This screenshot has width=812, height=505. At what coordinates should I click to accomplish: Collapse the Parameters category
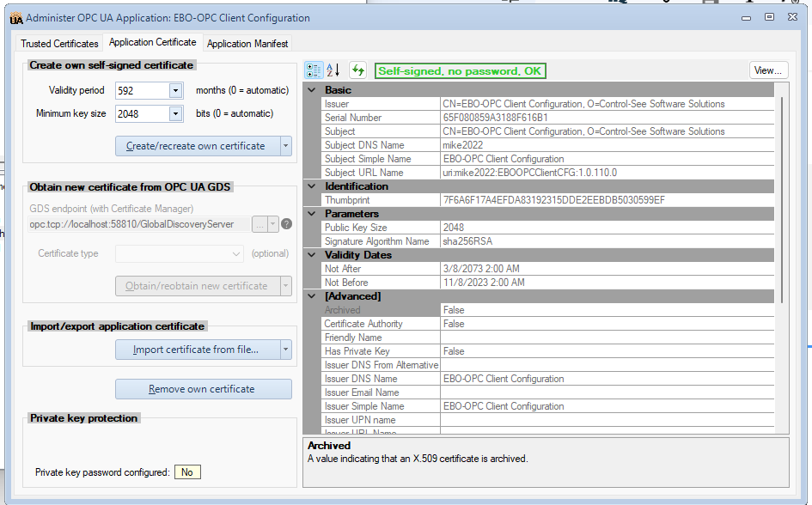point(312,214)
